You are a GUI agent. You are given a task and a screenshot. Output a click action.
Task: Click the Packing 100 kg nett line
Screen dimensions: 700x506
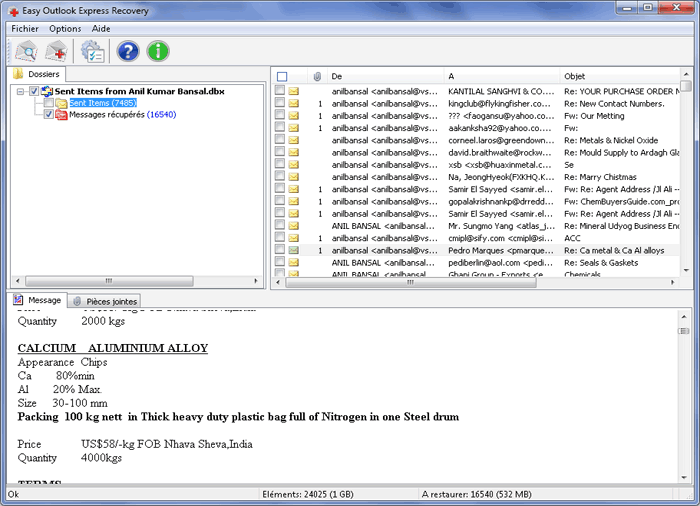point(238,417)
